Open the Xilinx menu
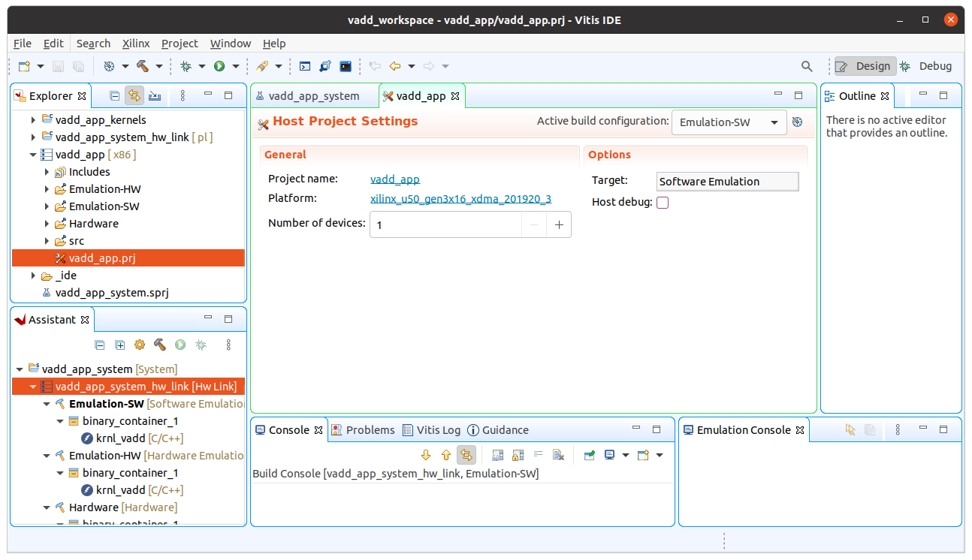972x560 pixels. click(x=136, y=44)
